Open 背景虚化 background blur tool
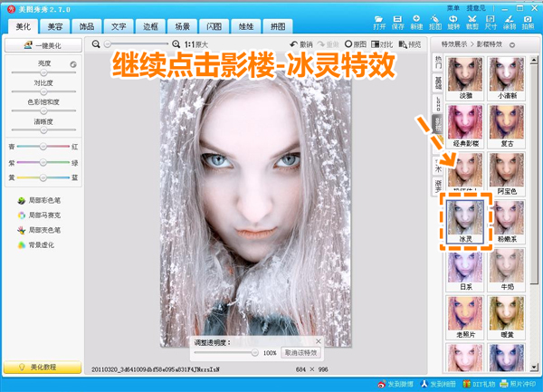This screenshot has height=392, width=543. coord(41,244)
